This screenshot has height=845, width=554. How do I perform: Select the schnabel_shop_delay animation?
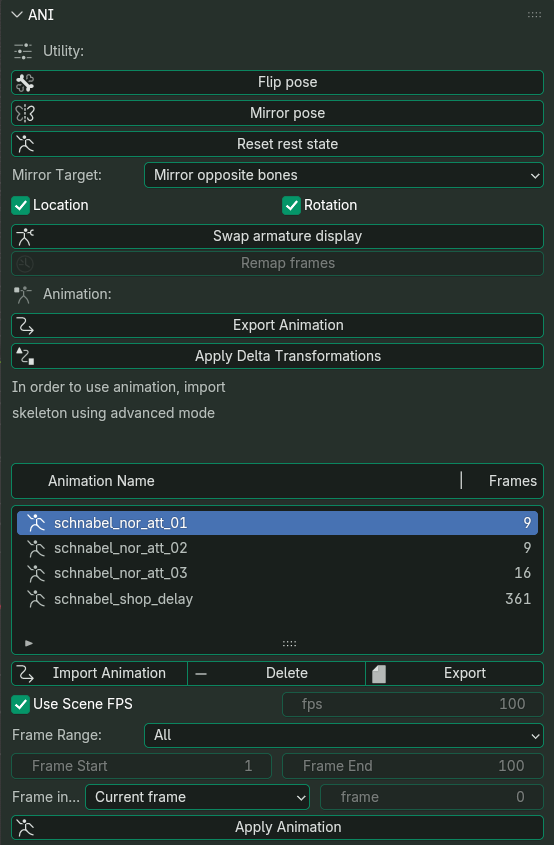[278, 599]
